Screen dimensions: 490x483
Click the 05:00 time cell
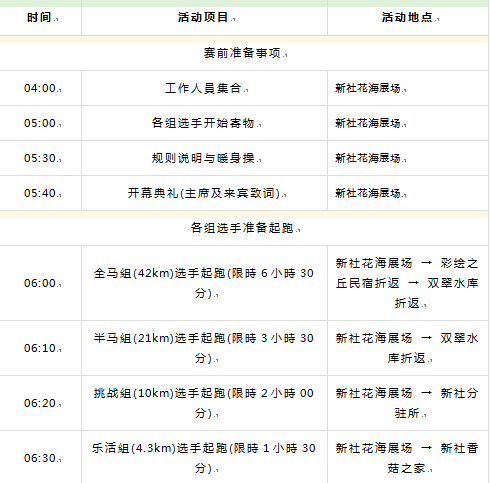(40, 123)
